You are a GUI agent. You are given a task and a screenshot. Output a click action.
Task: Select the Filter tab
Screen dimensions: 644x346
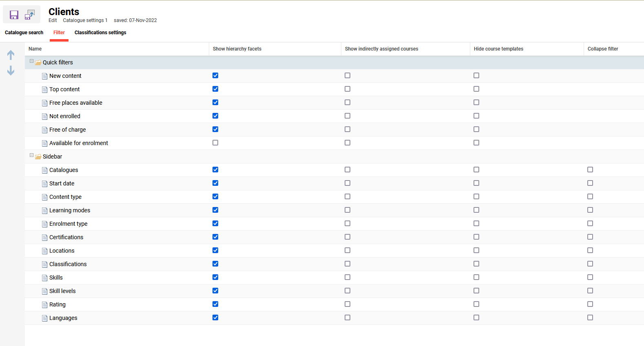coord(59,33)
